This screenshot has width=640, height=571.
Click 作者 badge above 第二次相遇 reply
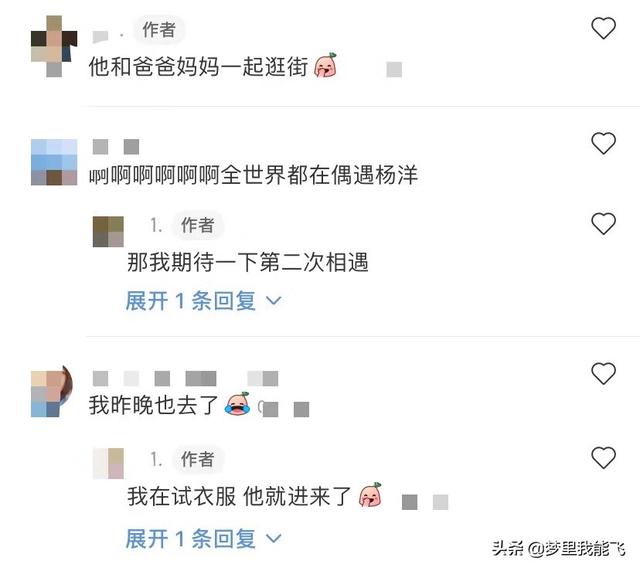(x=198, y=225)
